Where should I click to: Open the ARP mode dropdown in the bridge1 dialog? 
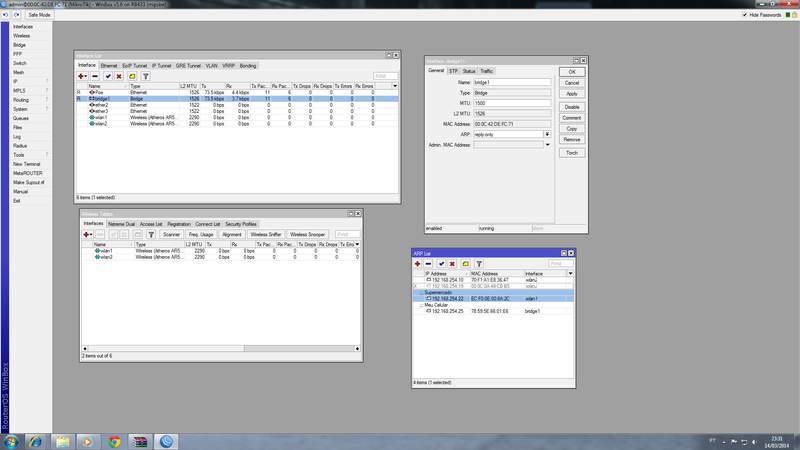pyautogui.click(x=547, y=134)
